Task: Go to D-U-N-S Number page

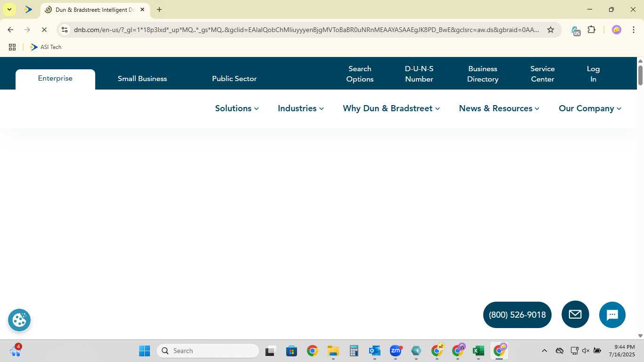Action: tap(419, 74)
